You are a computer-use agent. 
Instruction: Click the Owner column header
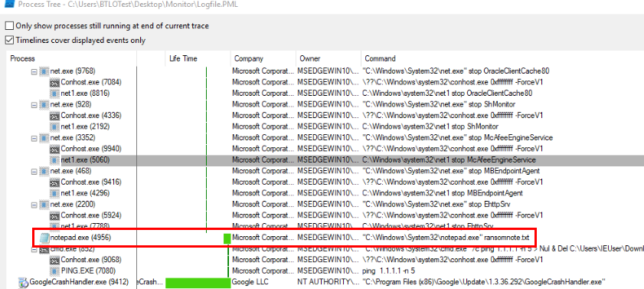(329, 58)
